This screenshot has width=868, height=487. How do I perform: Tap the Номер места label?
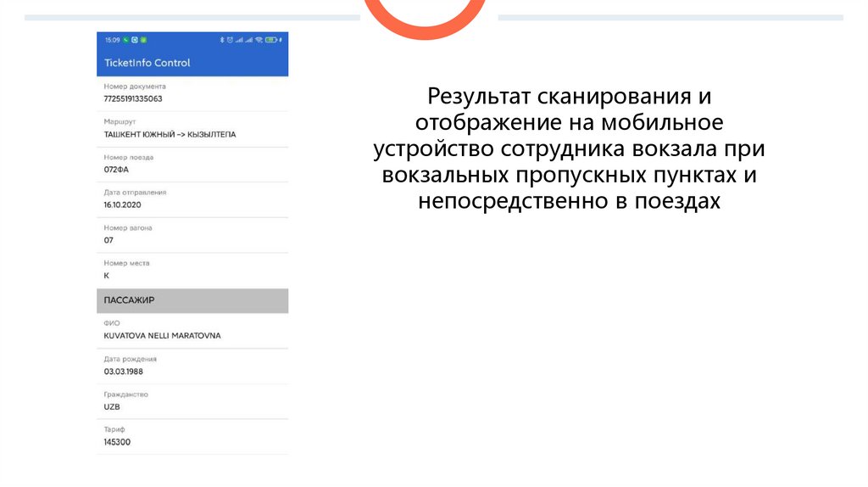click(x=127, y=263)
